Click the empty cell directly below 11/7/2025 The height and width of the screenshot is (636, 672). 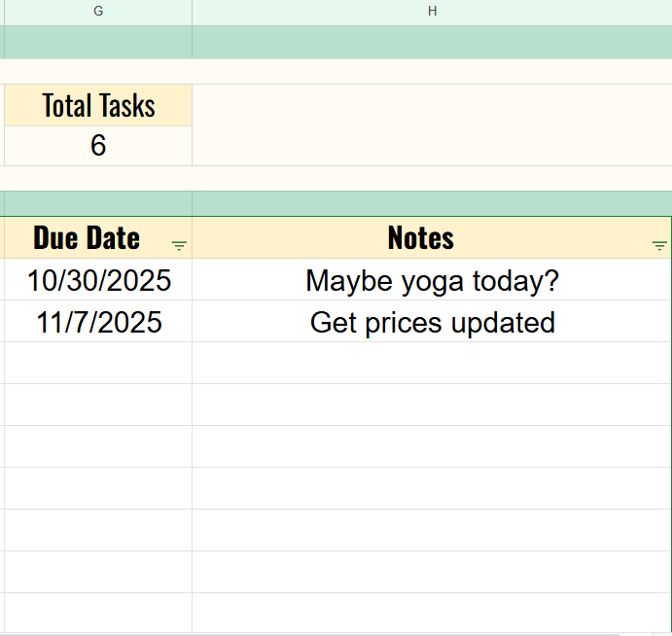point(98,363)
